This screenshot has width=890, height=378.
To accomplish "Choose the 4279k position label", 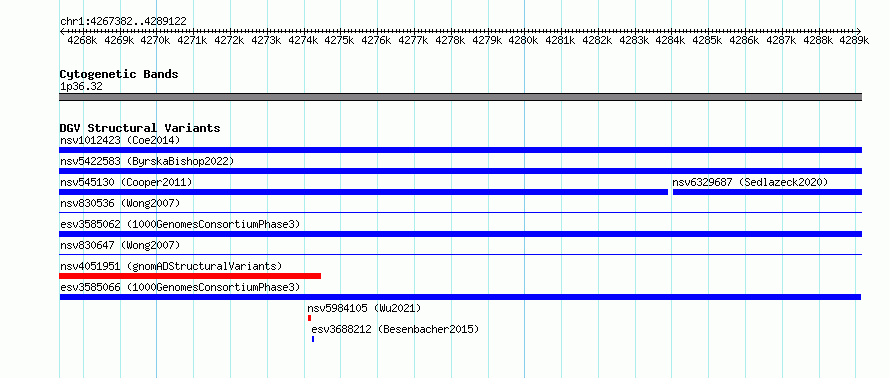I will point(486,40).
